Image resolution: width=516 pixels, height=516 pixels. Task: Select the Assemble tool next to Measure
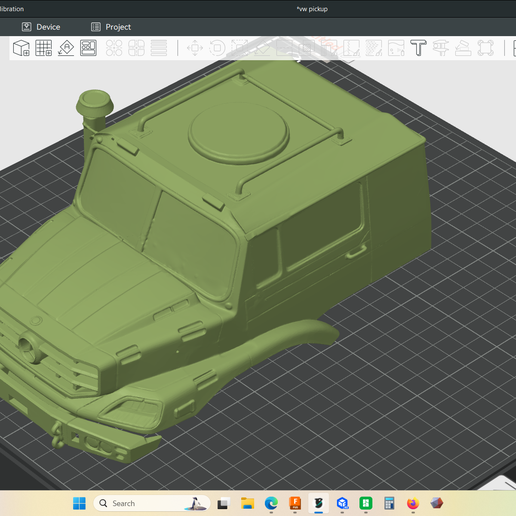point(463,48)
